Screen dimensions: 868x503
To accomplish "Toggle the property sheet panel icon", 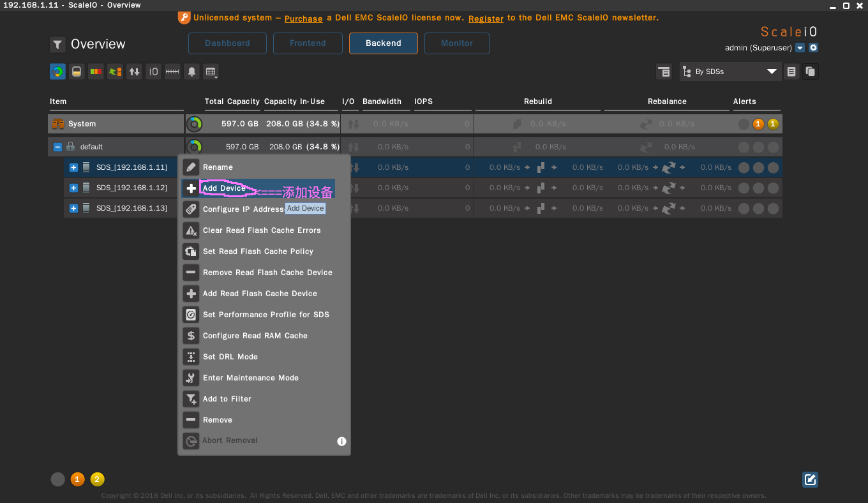I will click(664, 71).
